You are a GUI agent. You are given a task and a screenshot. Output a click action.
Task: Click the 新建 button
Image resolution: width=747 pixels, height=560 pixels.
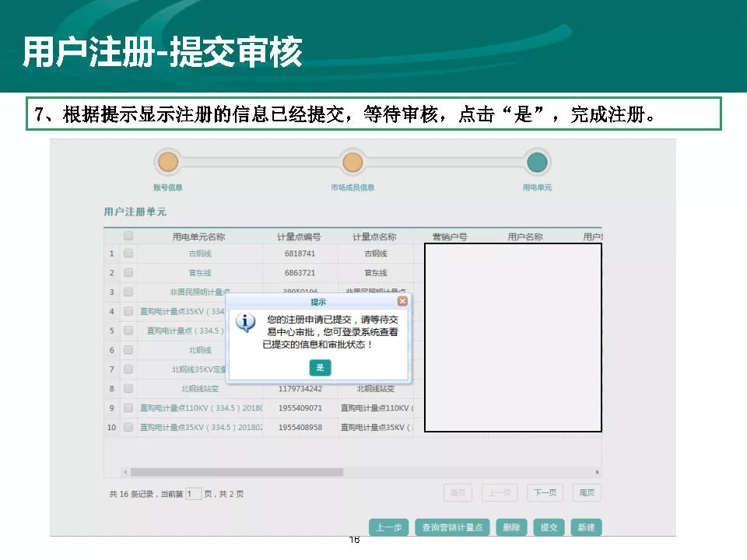(586, 527)
